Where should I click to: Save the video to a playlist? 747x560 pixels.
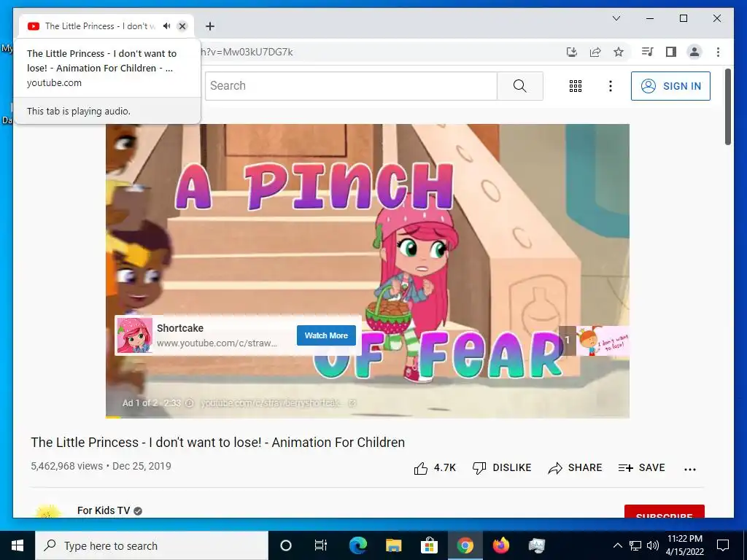point(641,467)
